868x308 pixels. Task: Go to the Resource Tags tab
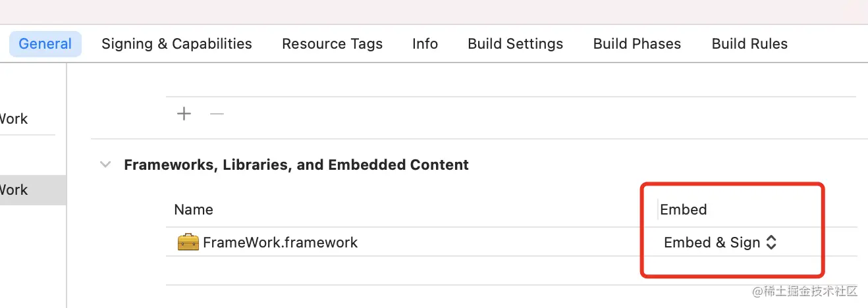(x=332, y=44)
